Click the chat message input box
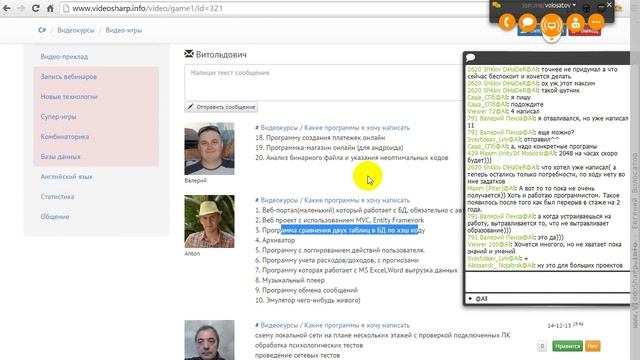Image resolution: width=640 pixels, height=360 pixels. [547, 281]
